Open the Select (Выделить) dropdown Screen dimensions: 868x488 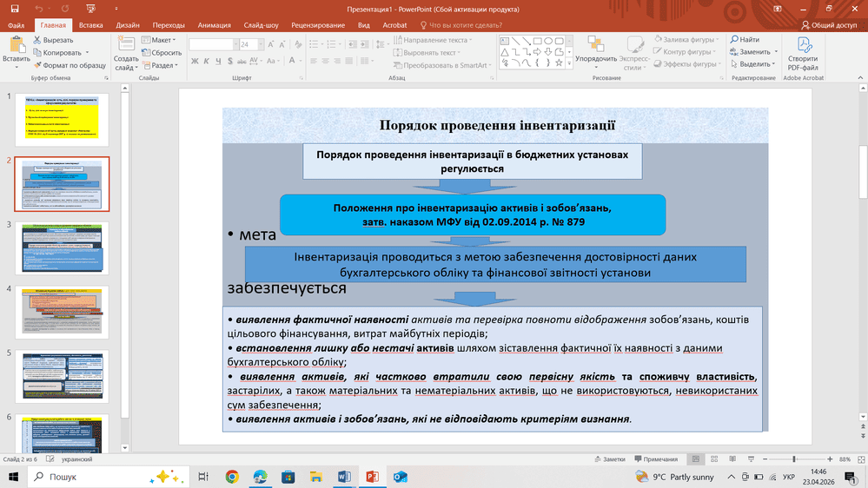[752, 64]
